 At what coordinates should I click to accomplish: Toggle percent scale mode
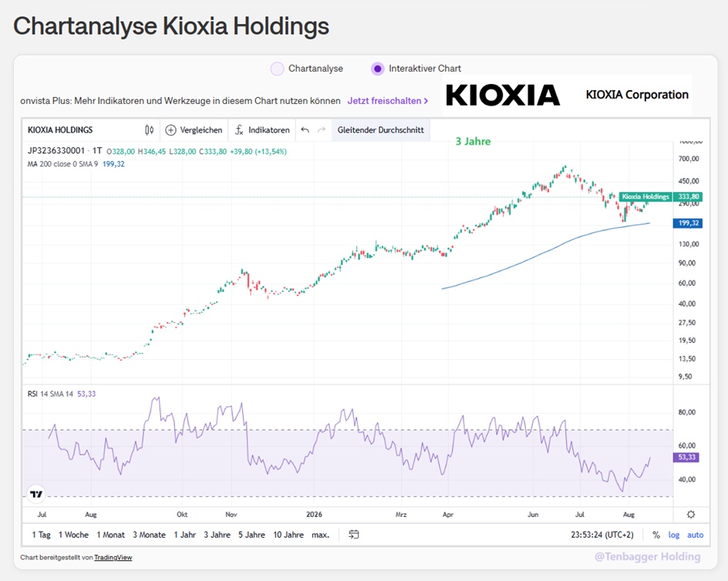656,535
